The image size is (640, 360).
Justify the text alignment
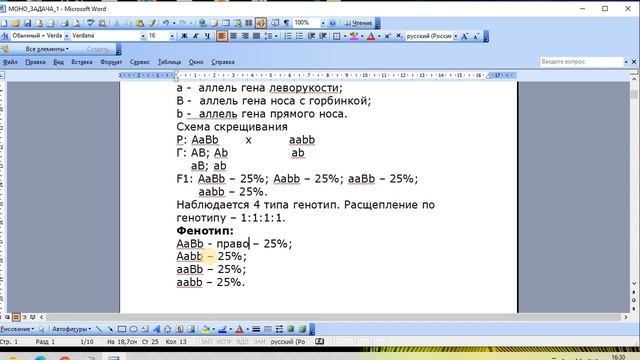point(256,36)
